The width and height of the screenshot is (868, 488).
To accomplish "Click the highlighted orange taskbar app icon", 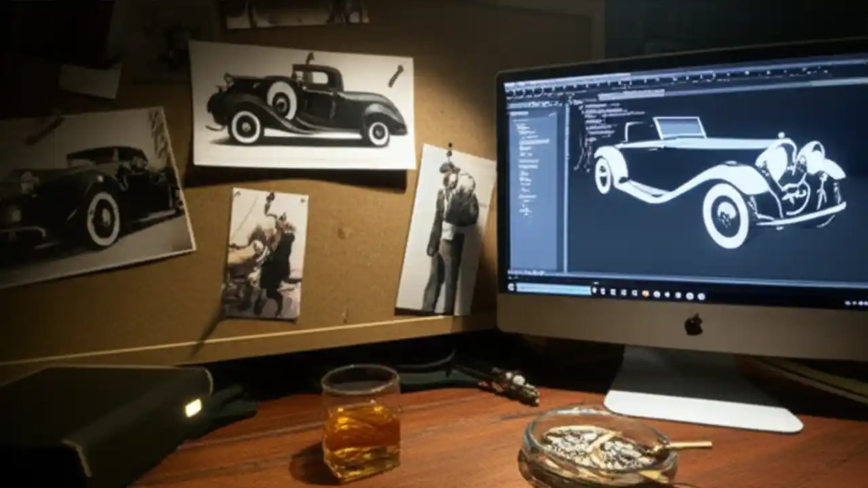I will click(646, 292).
